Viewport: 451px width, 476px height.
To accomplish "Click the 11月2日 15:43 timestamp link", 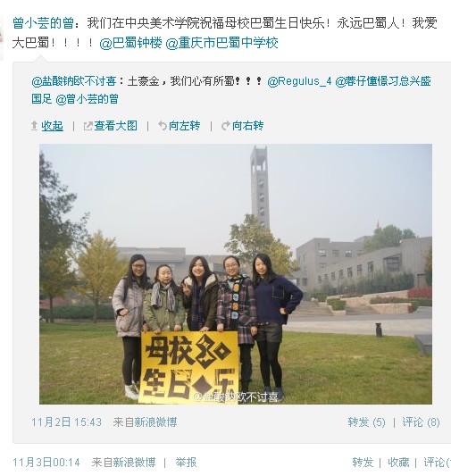I will (x=66, y=422).
